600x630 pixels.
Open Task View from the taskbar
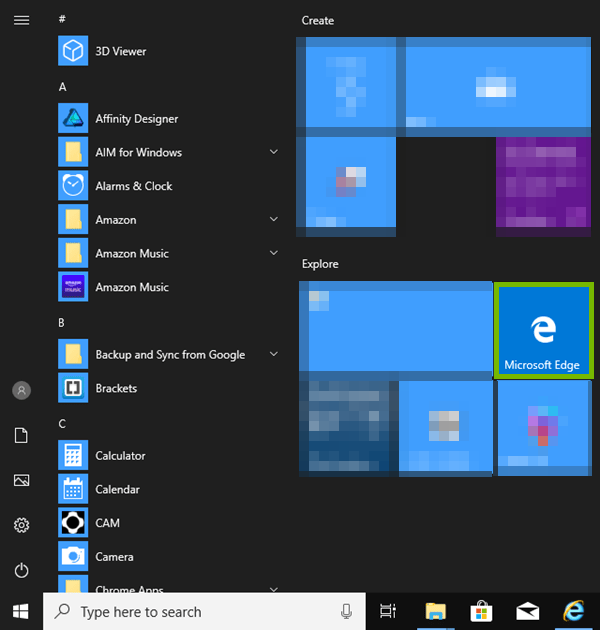click(388, 611)
